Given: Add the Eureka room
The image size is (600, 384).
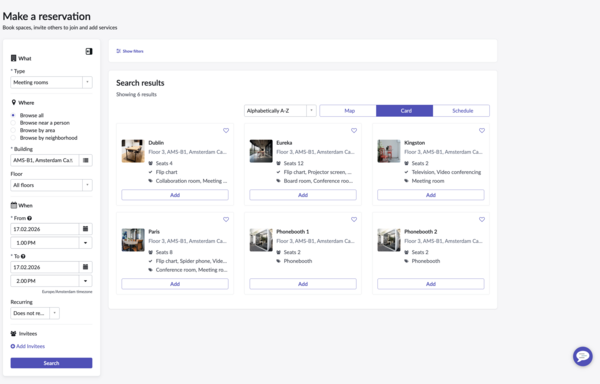Looking at the screenshot, I should click(x=303, y=195).
